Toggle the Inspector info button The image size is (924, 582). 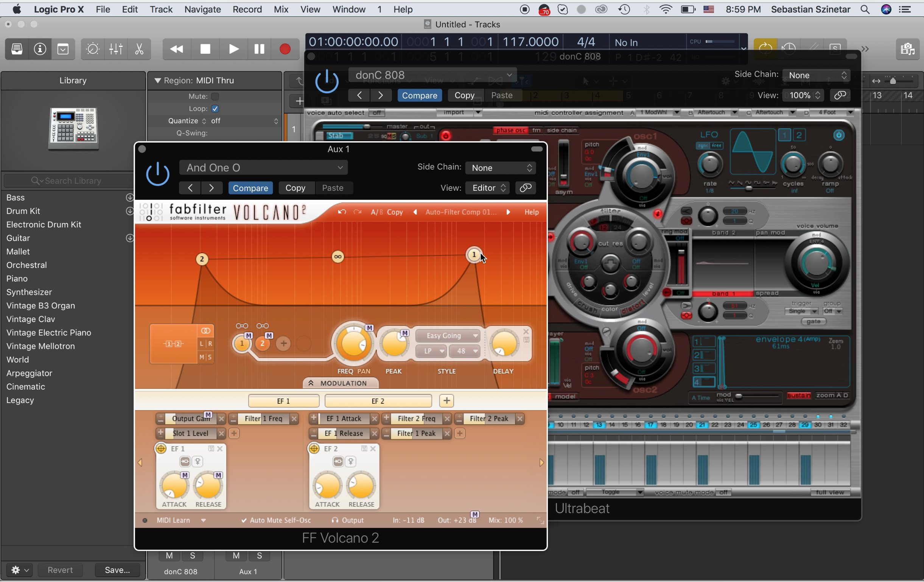[40, 49]
